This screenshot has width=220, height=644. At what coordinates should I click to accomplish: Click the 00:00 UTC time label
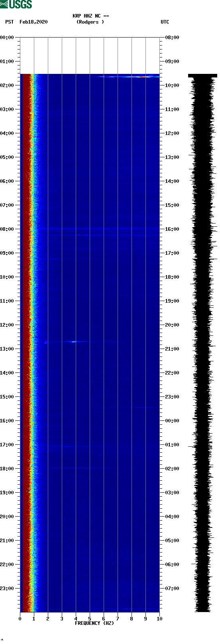point(172,421)
